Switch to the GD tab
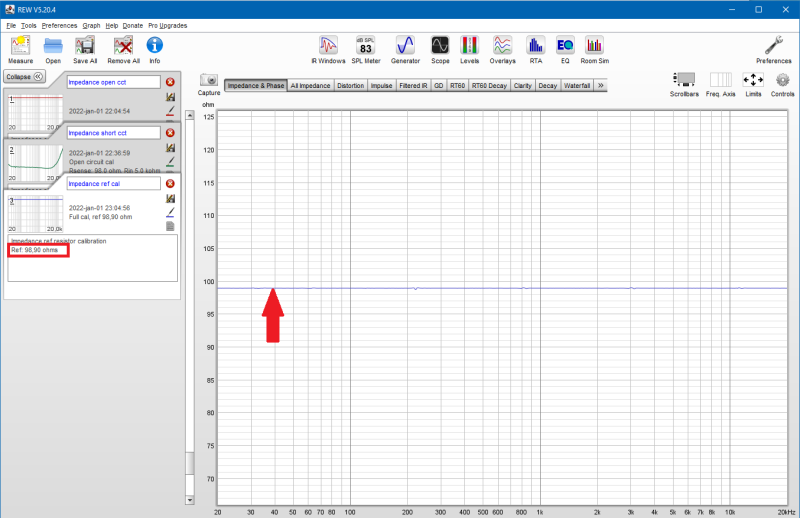This screenshot has height=518, width=800. coord(439,86)
